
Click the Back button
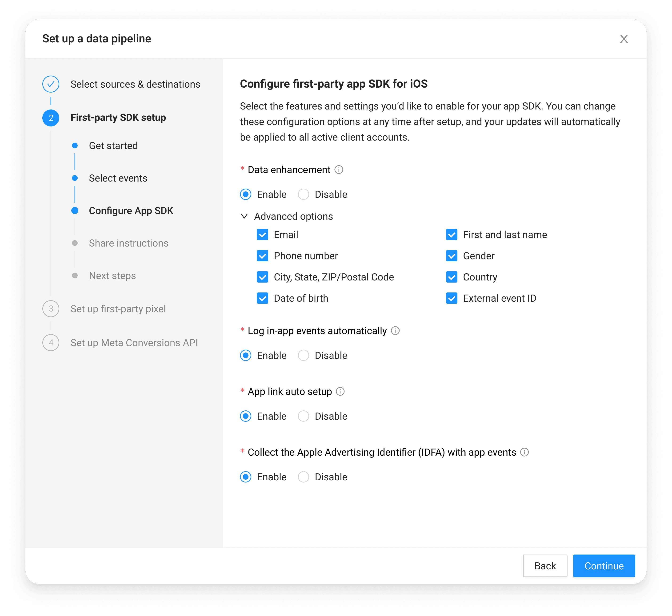545,566
